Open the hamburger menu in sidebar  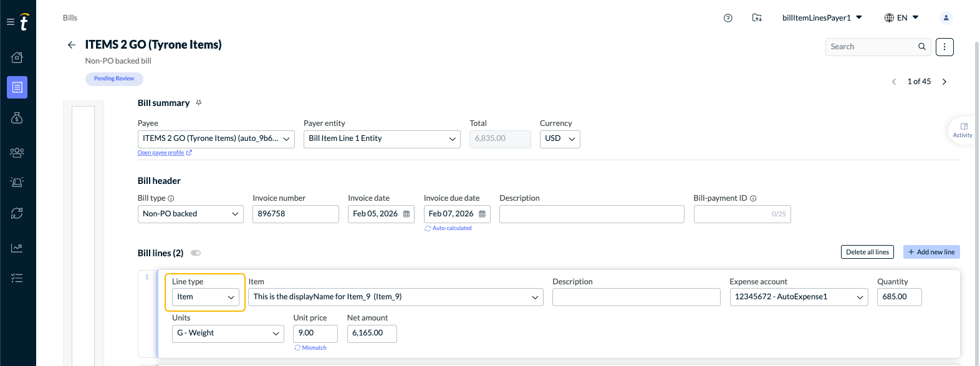point(10,22)
